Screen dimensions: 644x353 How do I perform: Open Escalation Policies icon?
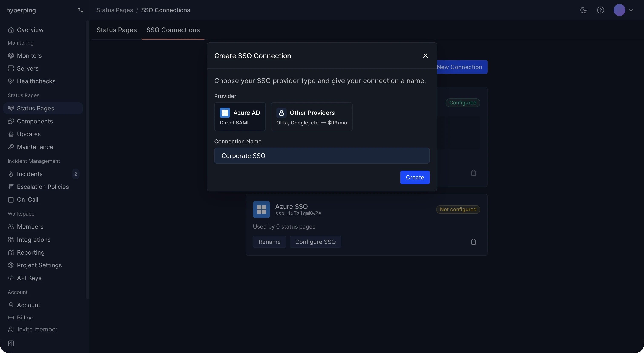11,187
